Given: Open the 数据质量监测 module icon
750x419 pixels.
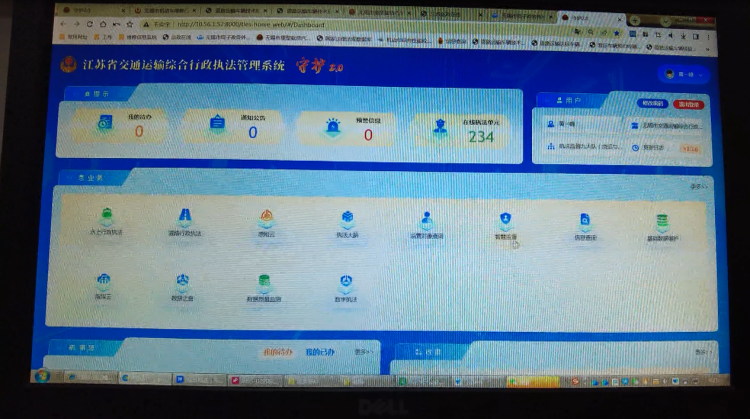Looking at the screenshot, I should [x=264, y=283].
